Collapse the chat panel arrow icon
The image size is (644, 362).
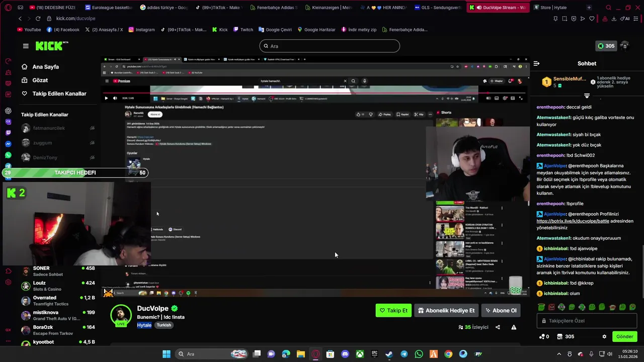coord(536,63)
